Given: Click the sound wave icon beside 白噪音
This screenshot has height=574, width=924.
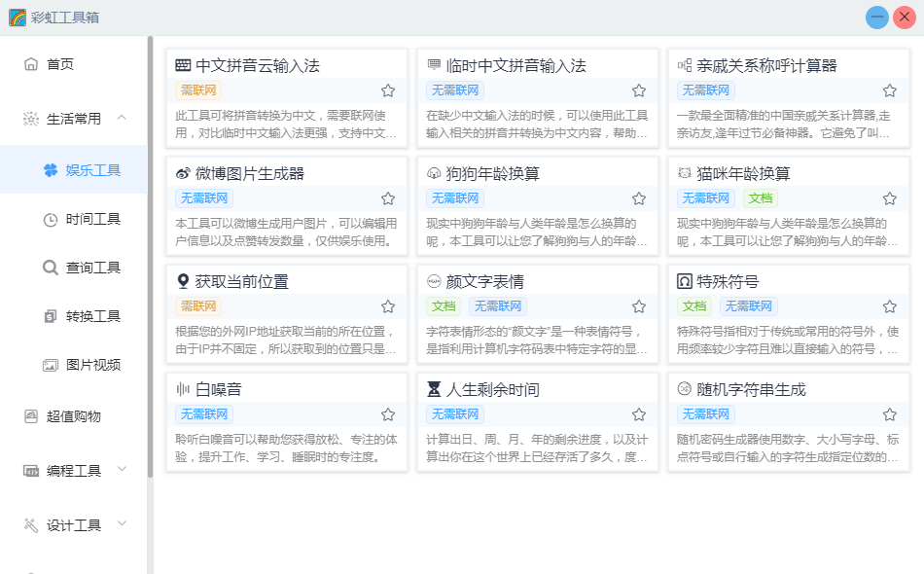Looking at the screenshot, I should pyautogui.click(x=183, y=389).
